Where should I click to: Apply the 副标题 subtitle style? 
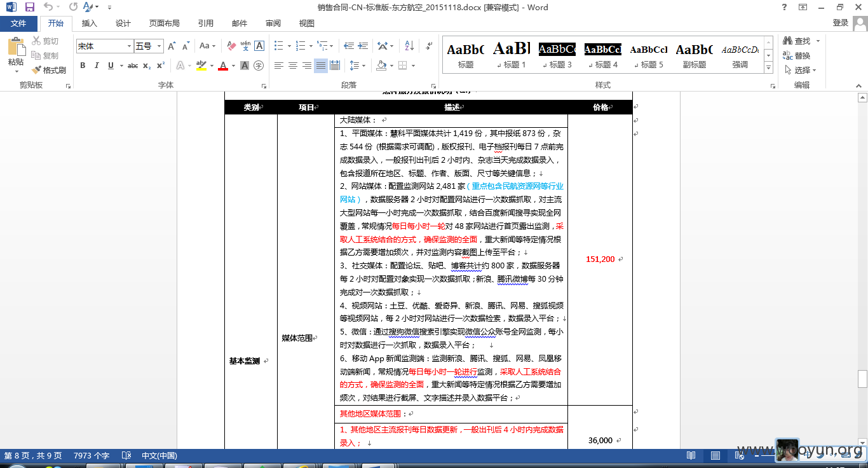point(694,54)
